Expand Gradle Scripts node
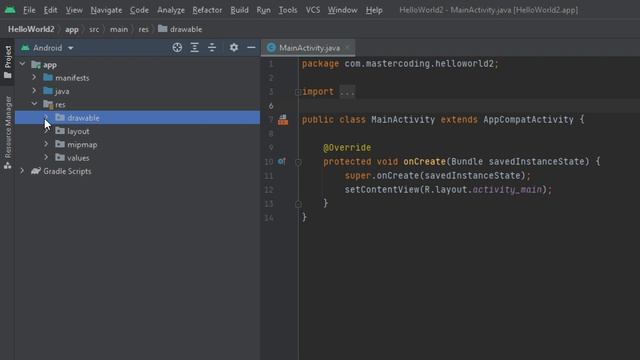 coord(22,171)
